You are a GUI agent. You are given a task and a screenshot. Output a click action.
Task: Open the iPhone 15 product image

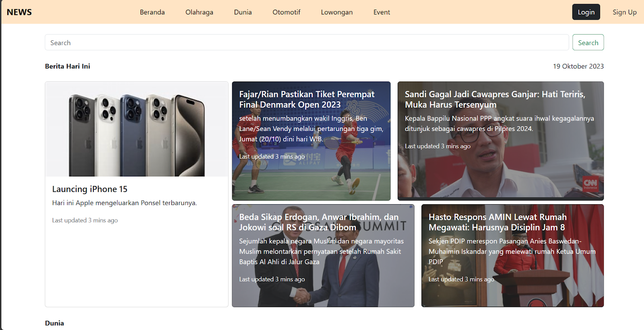click(137, 129)
